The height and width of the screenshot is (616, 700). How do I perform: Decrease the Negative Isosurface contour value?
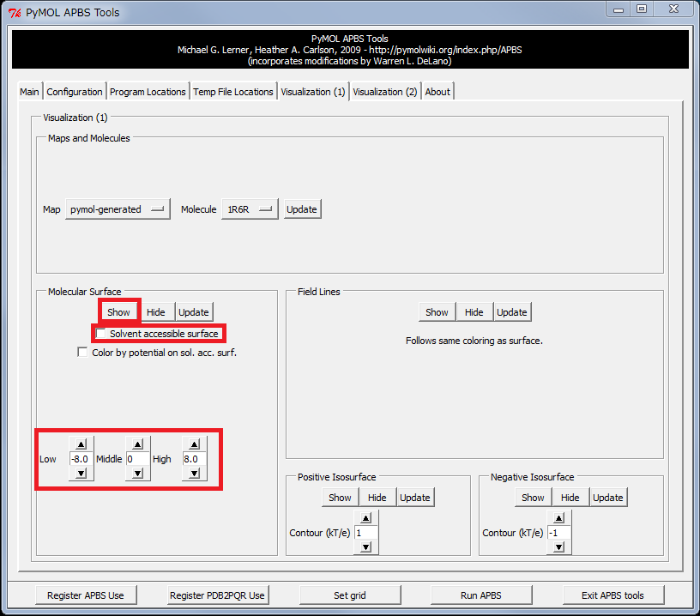click(559, 547)
